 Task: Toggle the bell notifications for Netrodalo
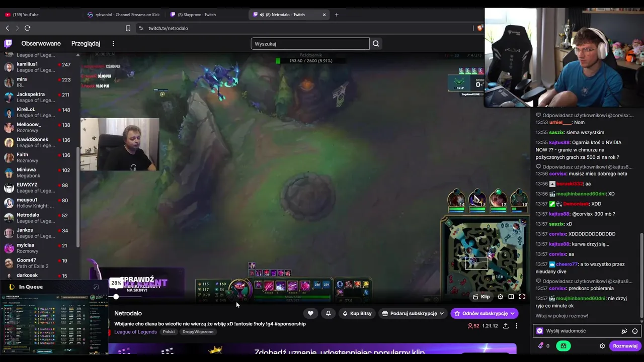pos(328,313)
